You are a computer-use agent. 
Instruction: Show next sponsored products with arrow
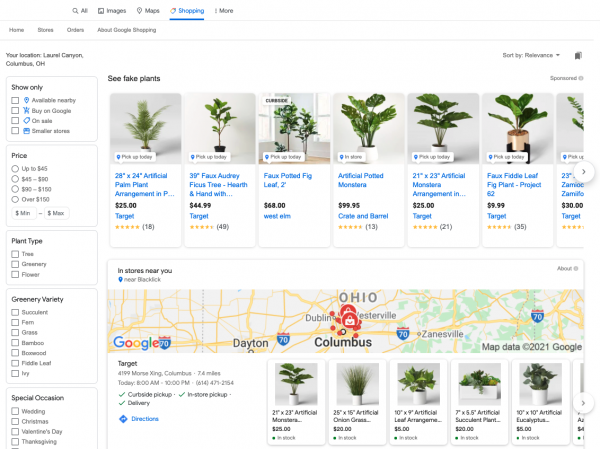pyautogui.click(x=583, y=171)
